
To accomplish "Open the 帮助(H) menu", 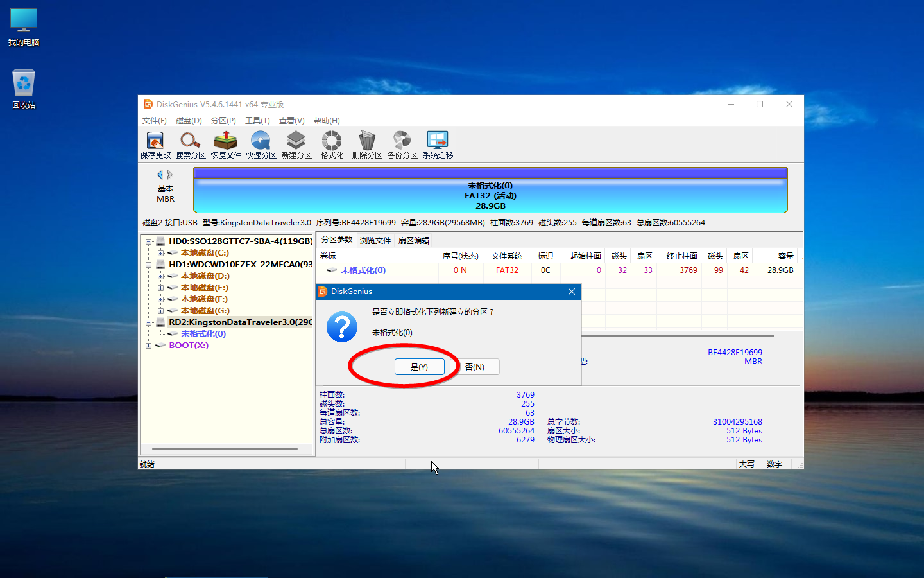I will click(x=327, y=121).
